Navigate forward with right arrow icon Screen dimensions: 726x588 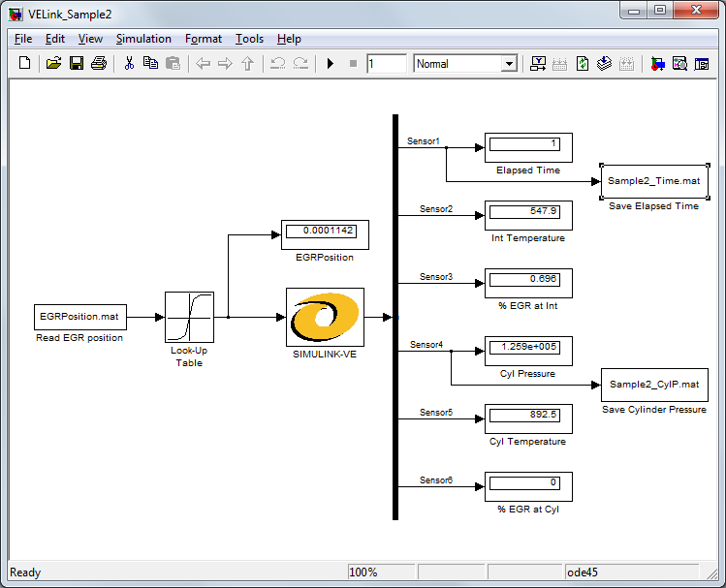pyautogui.click(x=225, y=63)
